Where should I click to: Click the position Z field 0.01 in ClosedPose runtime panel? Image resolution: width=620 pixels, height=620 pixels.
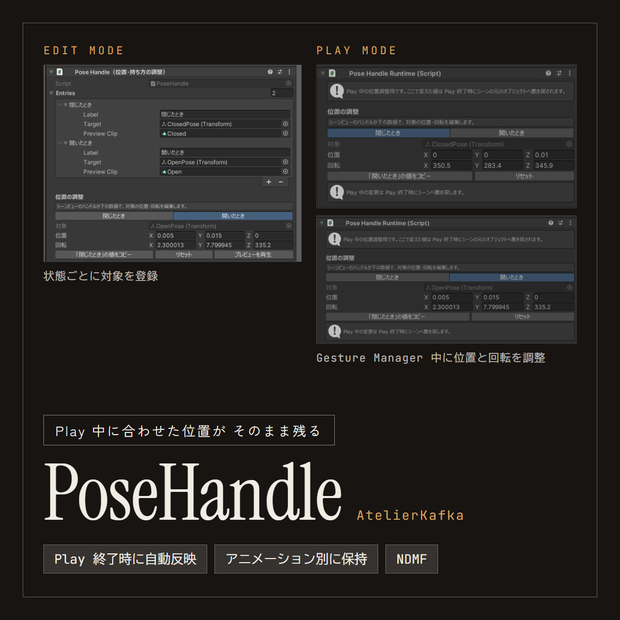click(x=554, y=155)
